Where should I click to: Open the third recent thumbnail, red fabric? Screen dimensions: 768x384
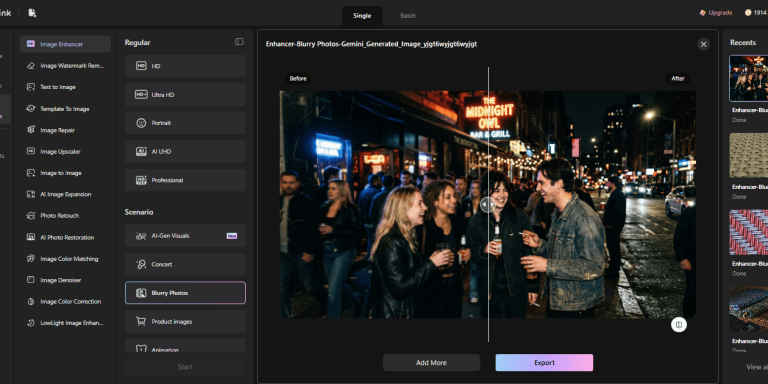[x=748, y=232]
